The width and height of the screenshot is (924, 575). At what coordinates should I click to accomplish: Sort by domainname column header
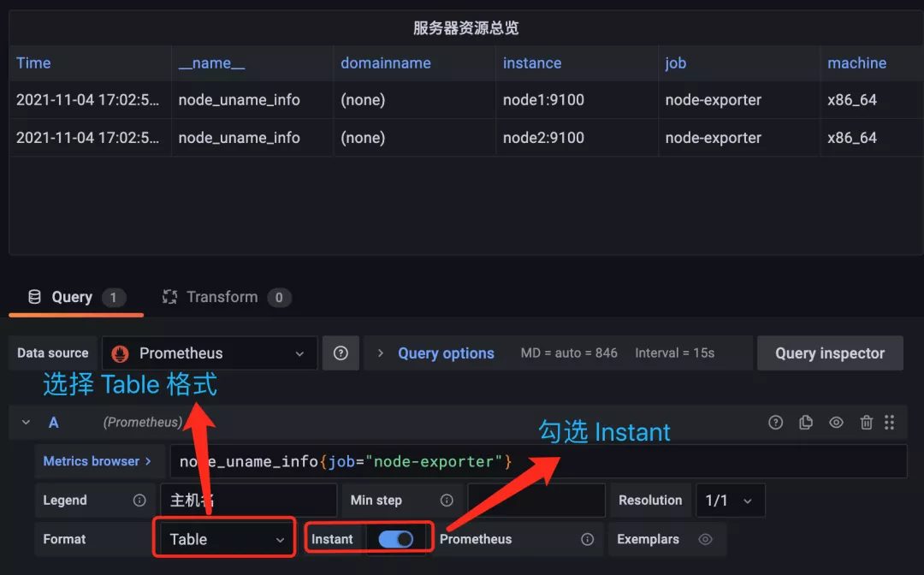click(385, 63)
